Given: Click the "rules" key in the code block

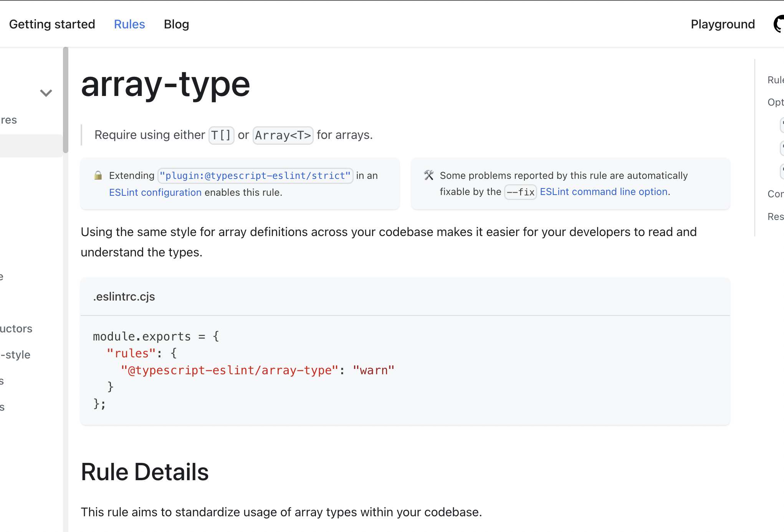Looking at the screenshot, I should tap(131, 353).
